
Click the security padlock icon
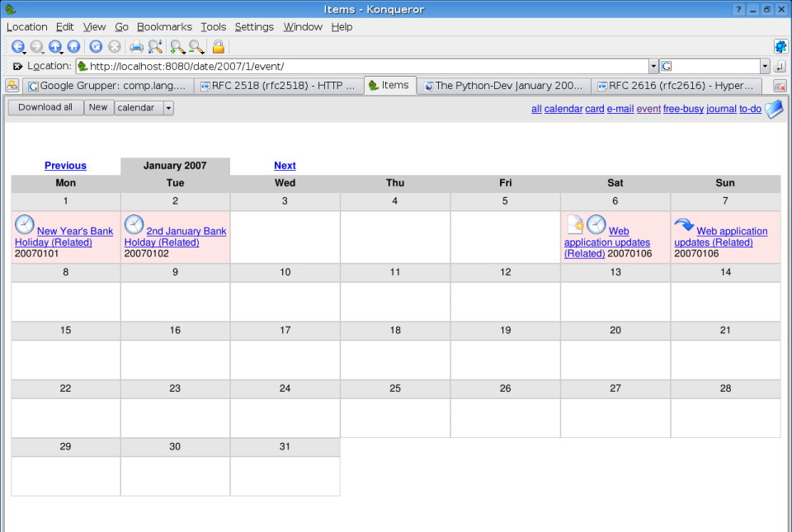[217, 46]
